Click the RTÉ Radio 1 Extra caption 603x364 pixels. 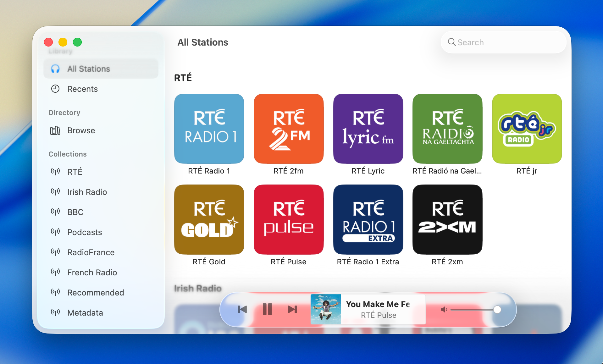[368, 262]
